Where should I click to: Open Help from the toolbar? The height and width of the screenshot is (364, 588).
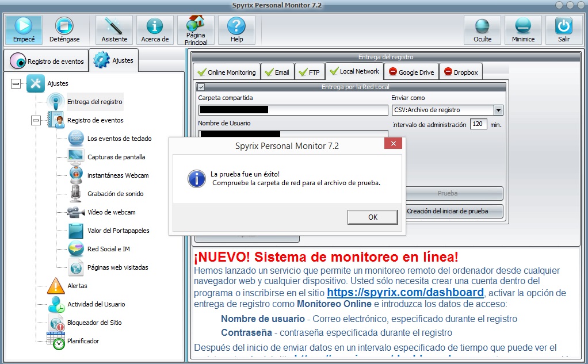(x=236, y=30)
